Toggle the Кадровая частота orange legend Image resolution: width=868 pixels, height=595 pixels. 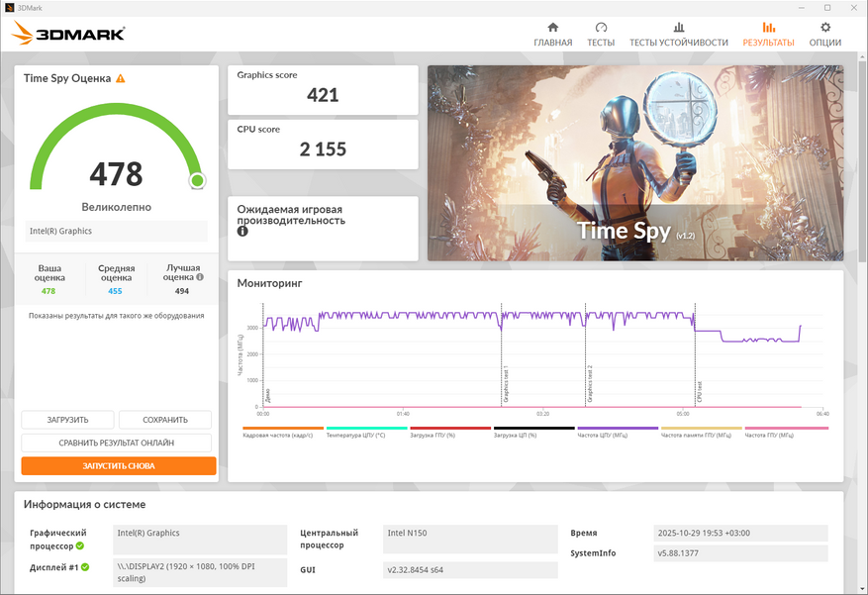tap(283, 432)
